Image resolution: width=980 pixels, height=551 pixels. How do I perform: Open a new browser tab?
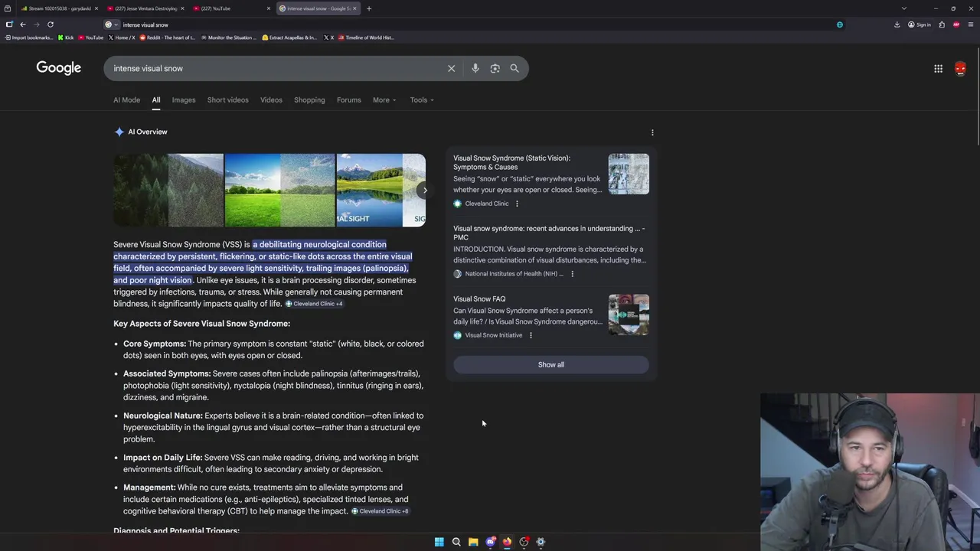[x=369, y=8]
